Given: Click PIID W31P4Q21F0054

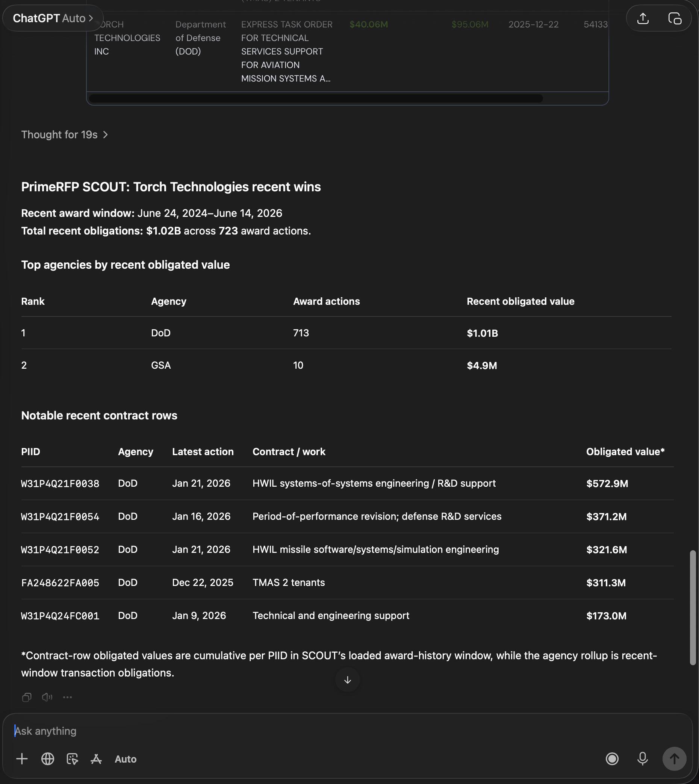Looking at the screenshot, I should click(60, 516).
